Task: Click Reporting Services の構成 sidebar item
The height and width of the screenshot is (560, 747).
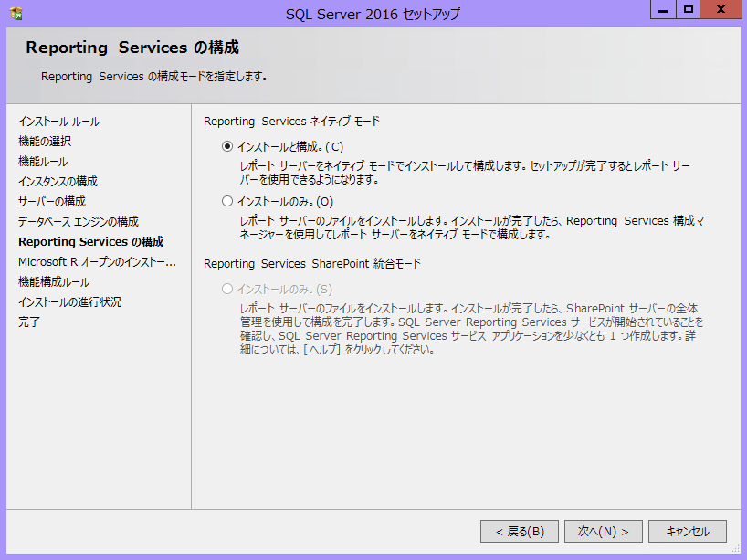Action: click(x=90, y=242)
